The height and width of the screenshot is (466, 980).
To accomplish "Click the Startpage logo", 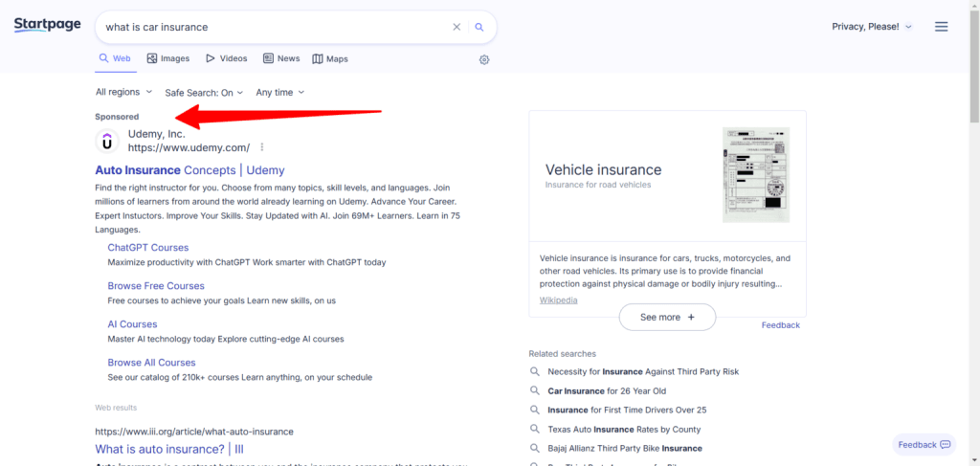I will point(48,25).
